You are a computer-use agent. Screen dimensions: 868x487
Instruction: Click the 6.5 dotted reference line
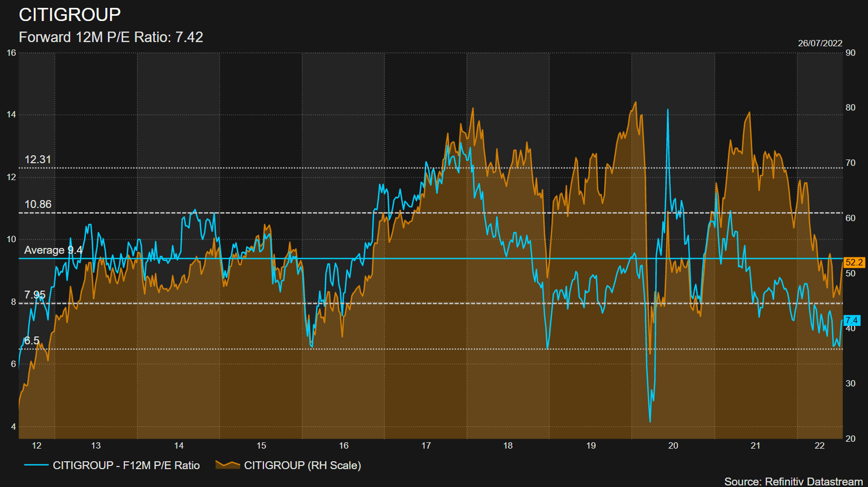click(396, 349)
